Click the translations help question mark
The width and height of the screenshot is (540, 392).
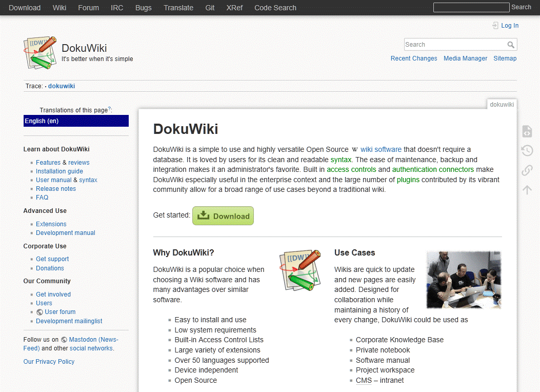pos(110,109)
